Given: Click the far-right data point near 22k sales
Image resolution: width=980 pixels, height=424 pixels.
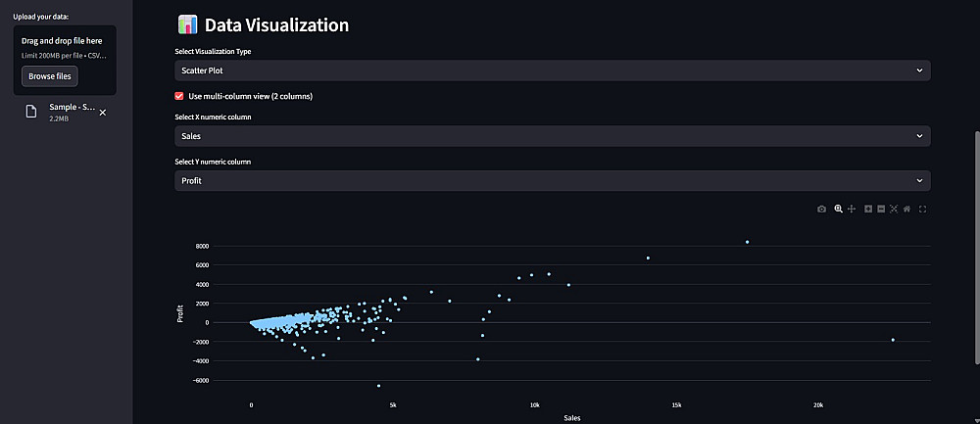Looking at the screenshot, I should 893,340.
